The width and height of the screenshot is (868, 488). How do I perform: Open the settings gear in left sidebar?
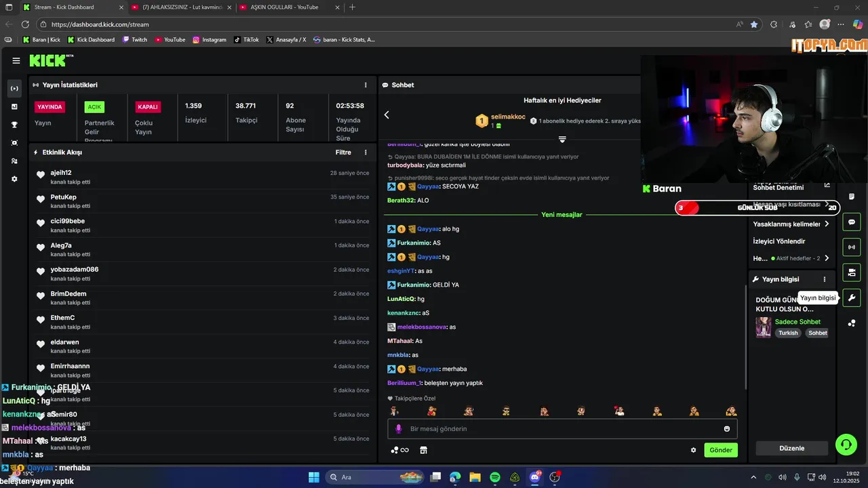14,179
